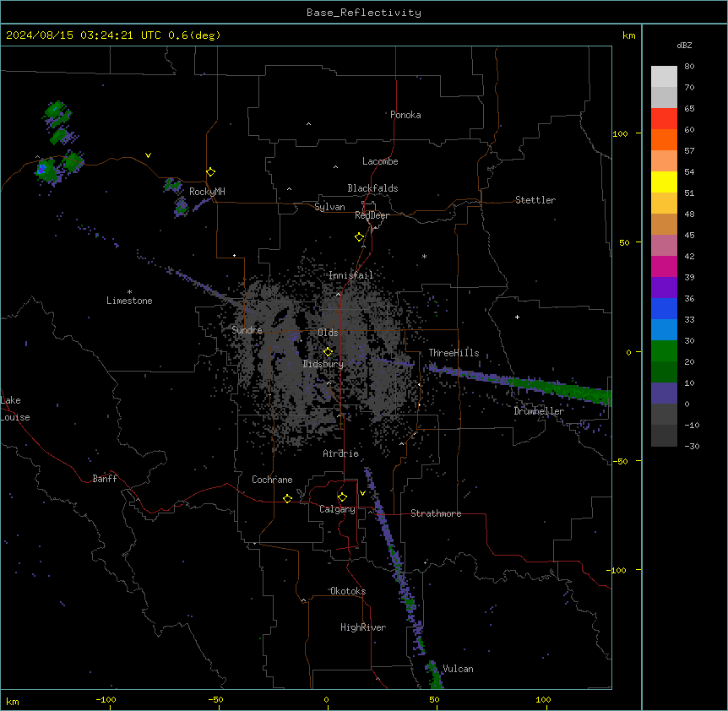Image resolution: width=728 pixels, height=711 pixels.
Task: Click the dBZ legend heading
Action: pos(684,45)
